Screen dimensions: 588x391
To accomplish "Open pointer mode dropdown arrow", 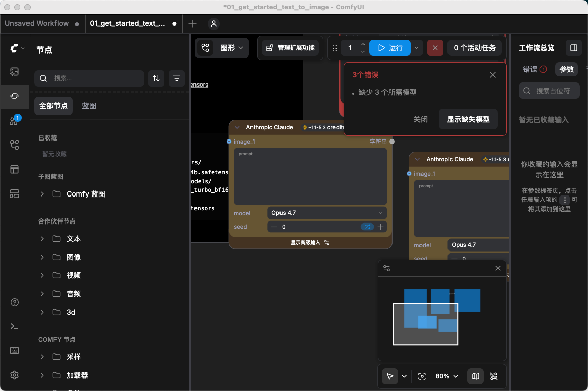I will pos(404,376).
